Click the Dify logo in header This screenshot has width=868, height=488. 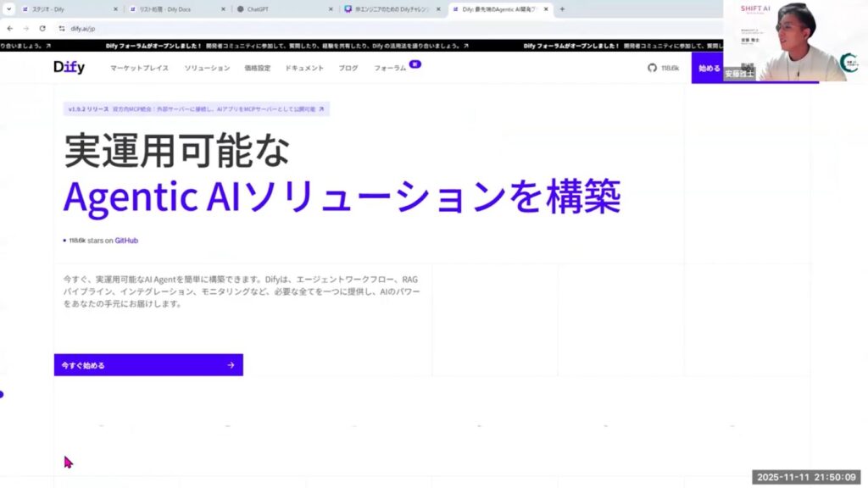click(69, 68)
